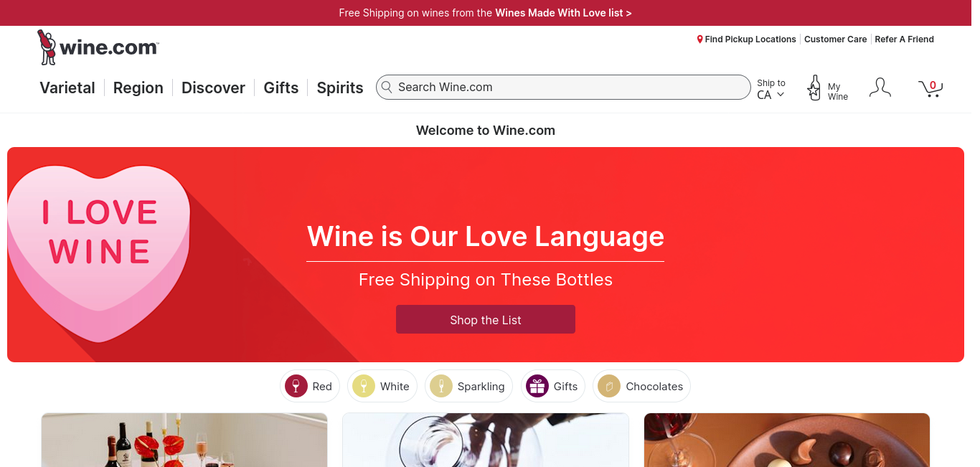The image size is (980, 467).
Task: Open the Varietal menu
Action: click(x=67, y=88)
